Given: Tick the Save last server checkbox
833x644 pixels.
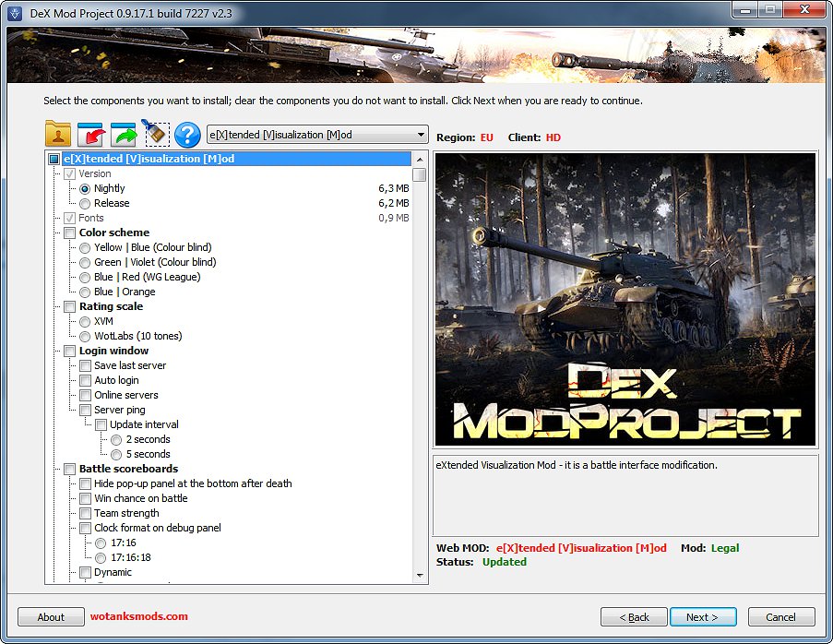Looking at the screenshot, I should (85, 365).
